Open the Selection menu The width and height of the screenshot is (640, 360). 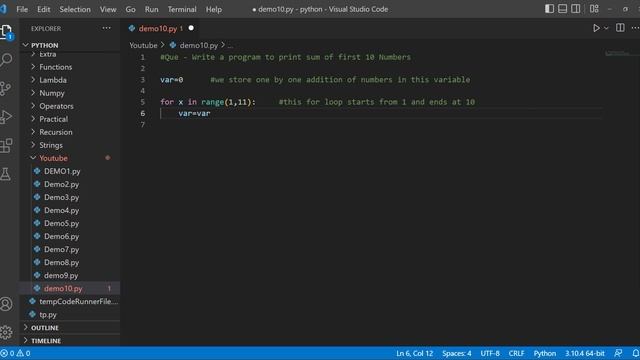[x=75, y=9]
